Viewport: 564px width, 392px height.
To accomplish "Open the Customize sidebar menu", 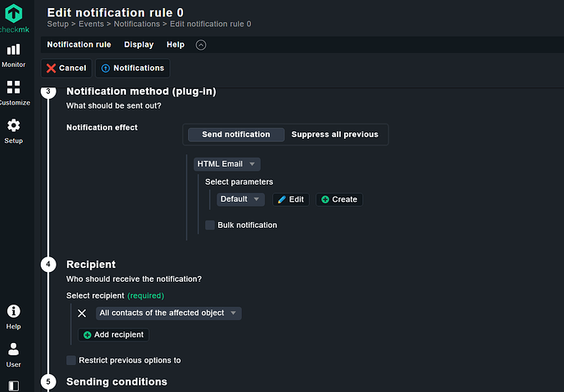I will click(x=13, y=92).
